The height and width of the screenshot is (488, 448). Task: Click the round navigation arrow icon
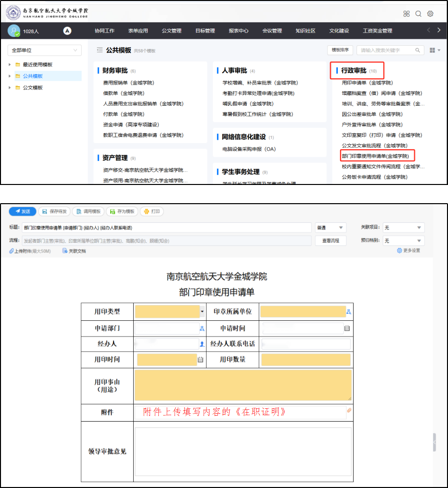click(x=67, y=31)
